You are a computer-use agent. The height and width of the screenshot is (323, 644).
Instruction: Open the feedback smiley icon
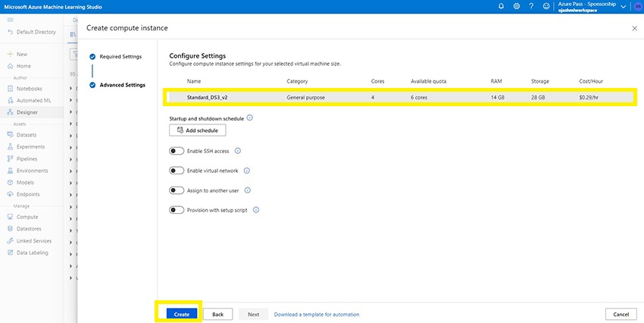546,6
